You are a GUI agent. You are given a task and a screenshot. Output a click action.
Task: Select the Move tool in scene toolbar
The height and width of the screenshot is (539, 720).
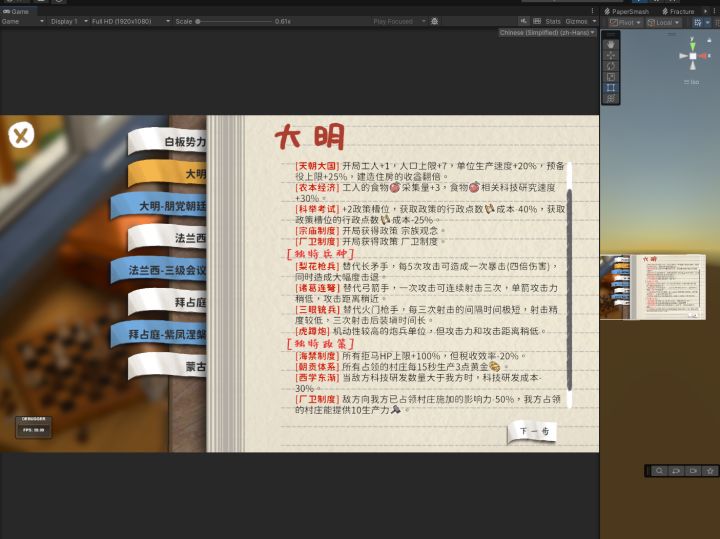click(x=610, y=55)
